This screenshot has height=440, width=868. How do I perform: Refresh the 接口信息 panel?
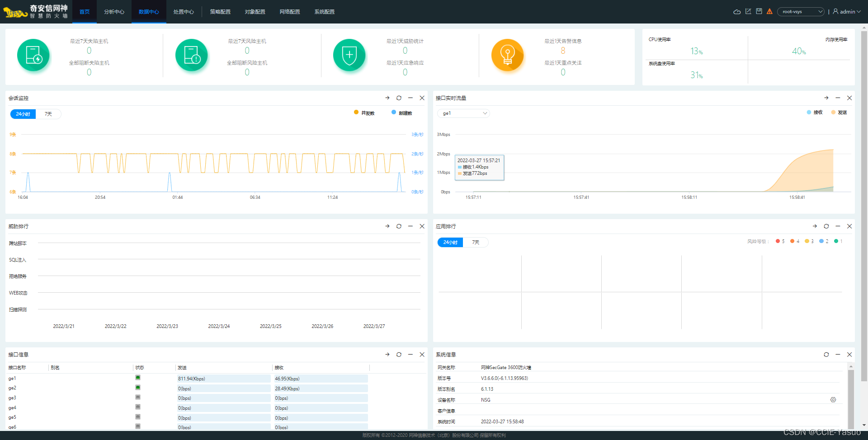coord(399,355)
